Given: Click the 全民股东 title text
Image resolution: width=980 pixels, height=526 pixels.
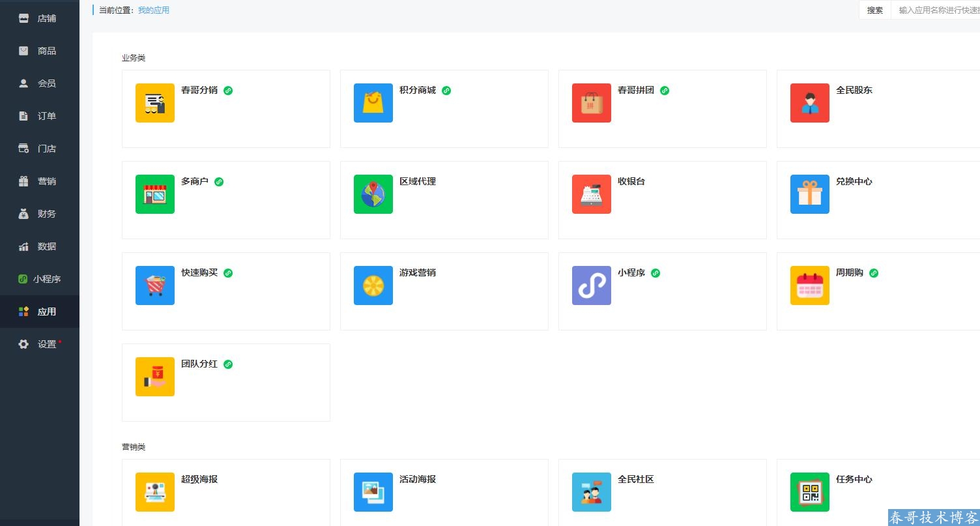Looking at the screenshot, I should (854, 90).
